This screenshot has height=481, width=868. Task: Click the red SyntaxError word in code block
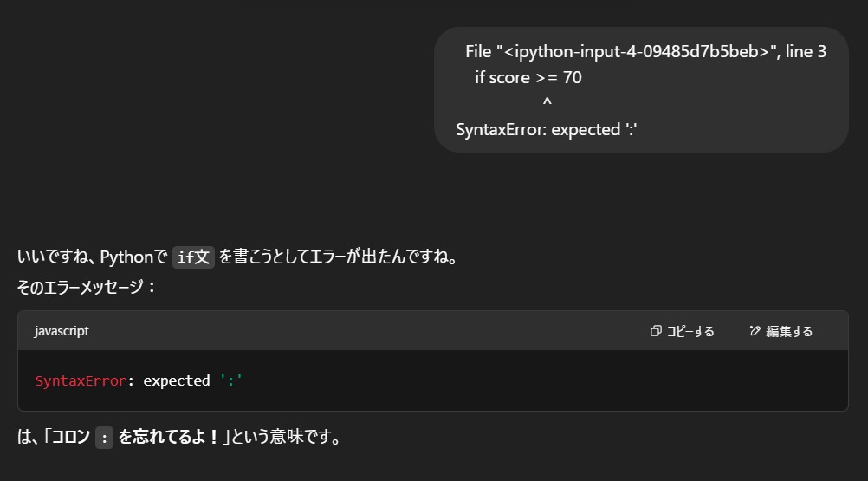pos(81,380)
